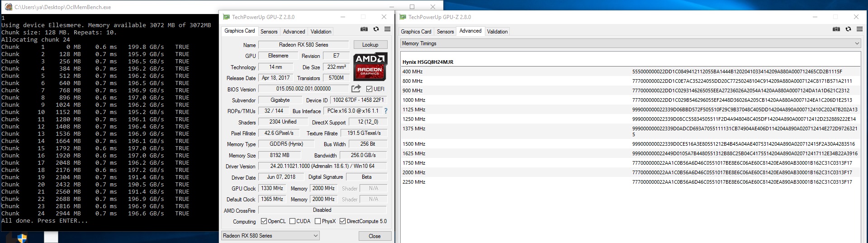Click AMD CrossFire field showing Disabled
Viewport: 868px width, 243px height.
322,210
